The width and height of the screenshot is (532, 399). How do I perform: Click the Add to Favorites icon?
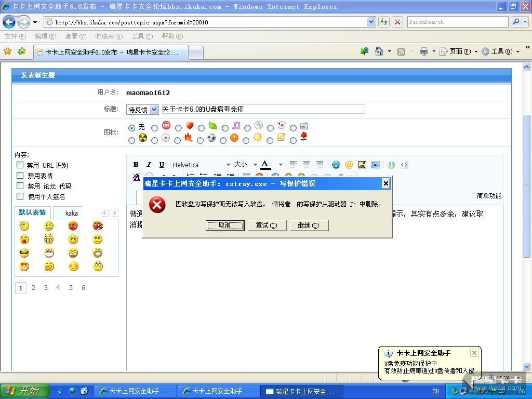pos(21,51)
